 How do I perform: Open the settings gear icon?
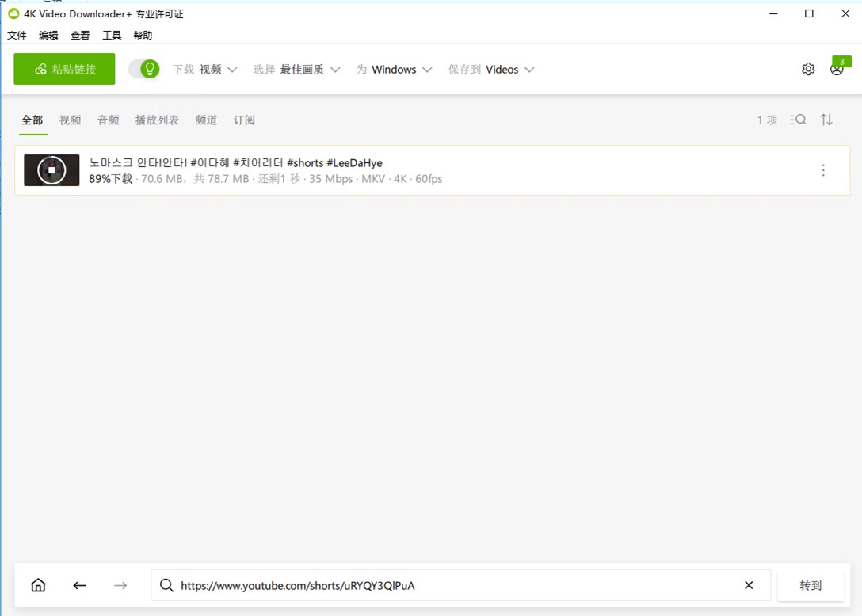(x=808, y=69)
